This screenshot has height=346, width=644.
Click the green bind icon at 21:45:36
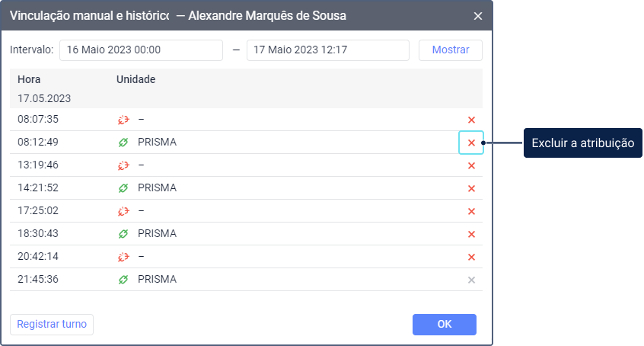coord(123,280)
